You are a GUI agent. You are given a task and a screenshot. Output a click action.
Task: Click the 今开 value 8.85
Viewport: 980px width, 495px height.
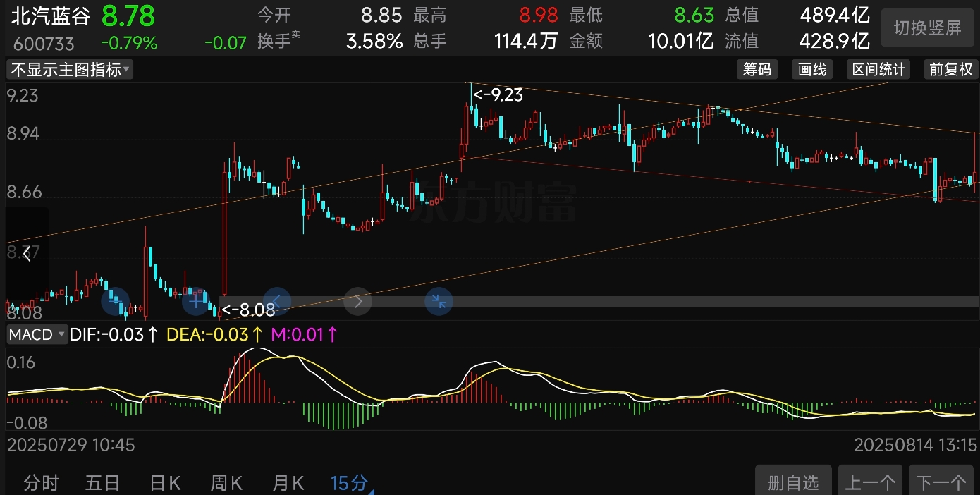pos(381,15)
